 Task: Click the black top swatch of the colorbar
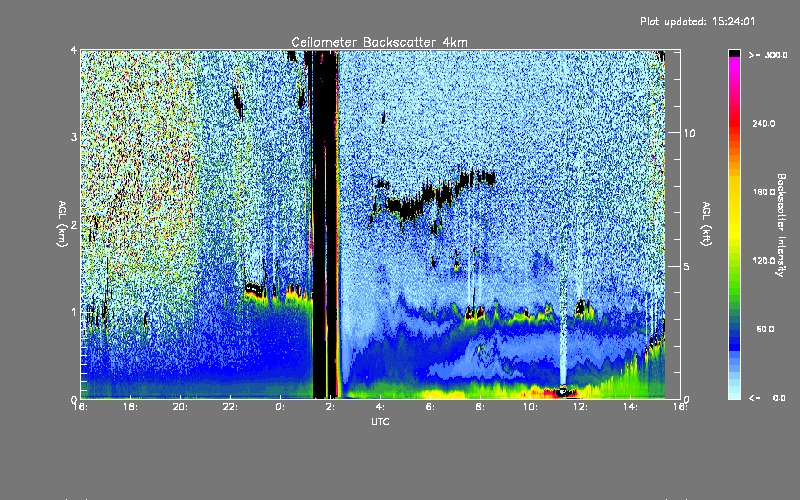734,53
